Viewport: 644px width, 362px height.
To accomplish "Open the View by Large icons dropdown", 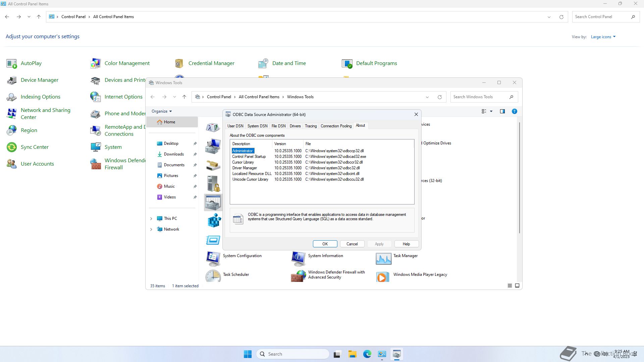I will click(603, 37).
